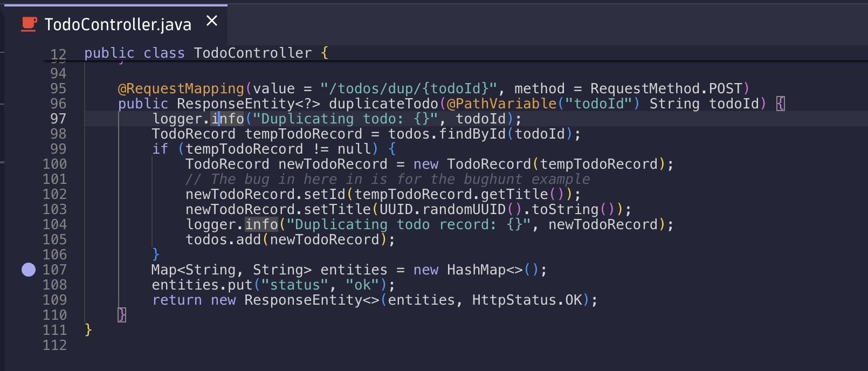Click the @PathVariable annotation

pyautogui.click(x=501, y=104)
